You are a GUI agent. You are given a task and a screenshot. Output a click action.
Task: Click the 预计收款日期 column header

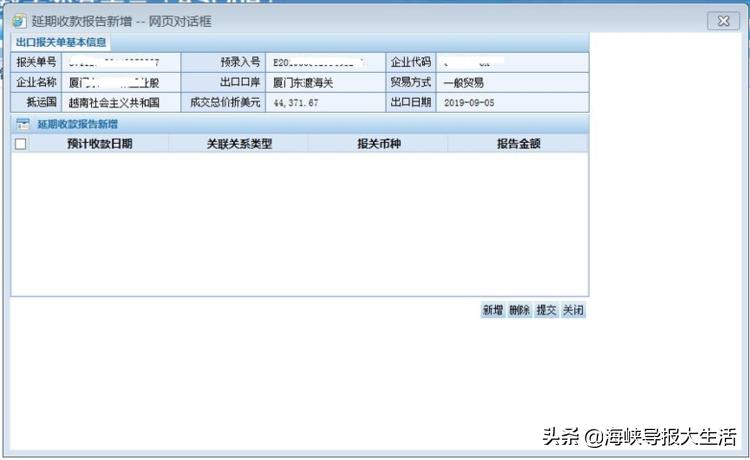[x=99, y=144]
